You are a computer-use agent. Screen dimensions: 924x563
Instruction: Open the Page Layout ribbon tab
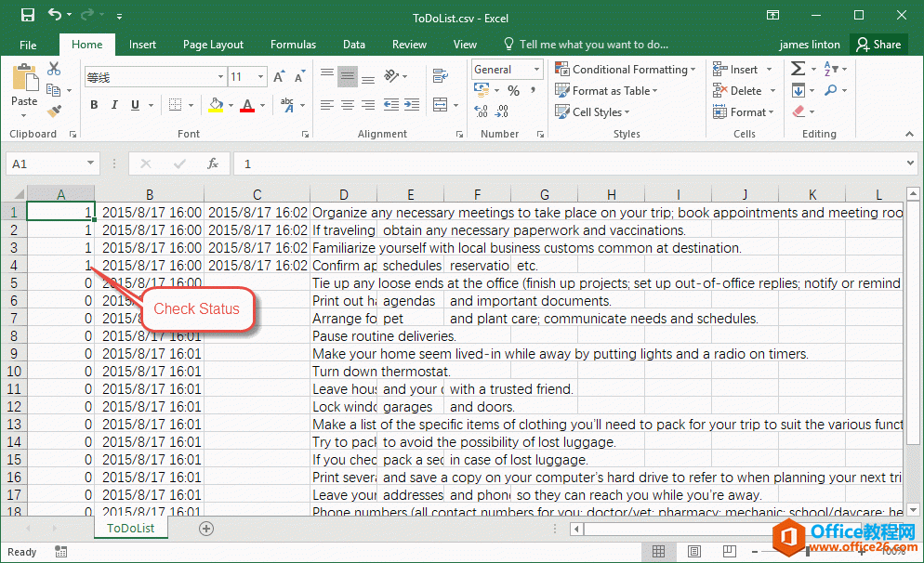[x=213, y=44]
